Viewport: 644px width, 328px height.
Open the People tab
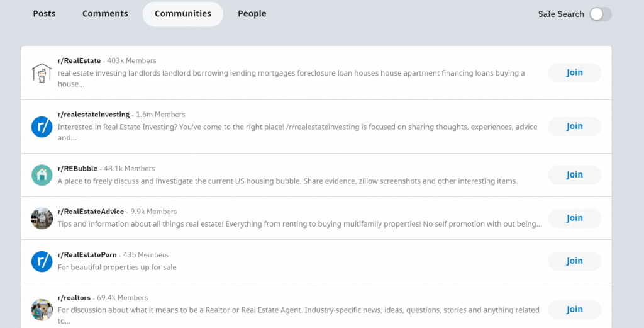(x=252, y=14)
